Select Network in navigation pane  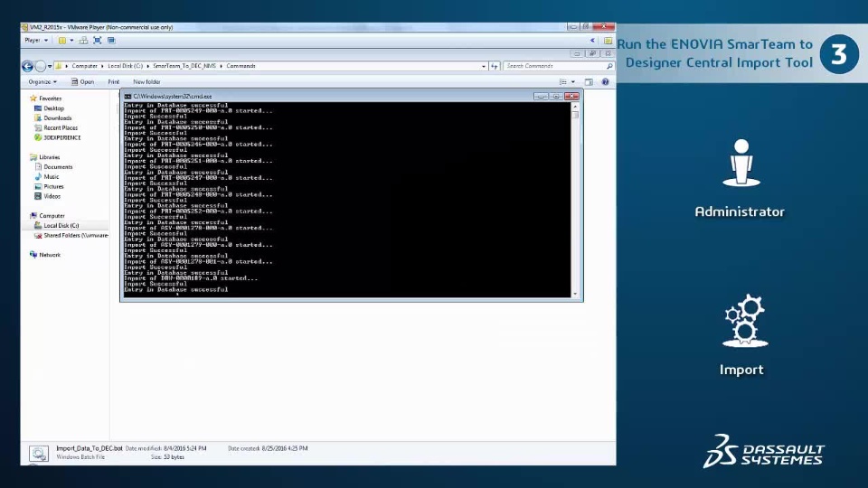pos(49,255)
